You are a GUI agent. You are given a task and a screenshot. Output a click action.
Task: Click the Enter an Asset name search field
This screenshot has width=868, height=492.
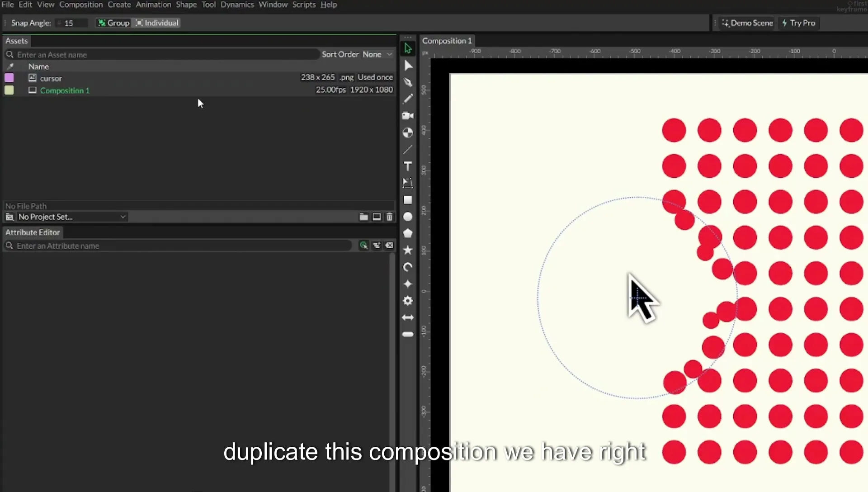162,55
